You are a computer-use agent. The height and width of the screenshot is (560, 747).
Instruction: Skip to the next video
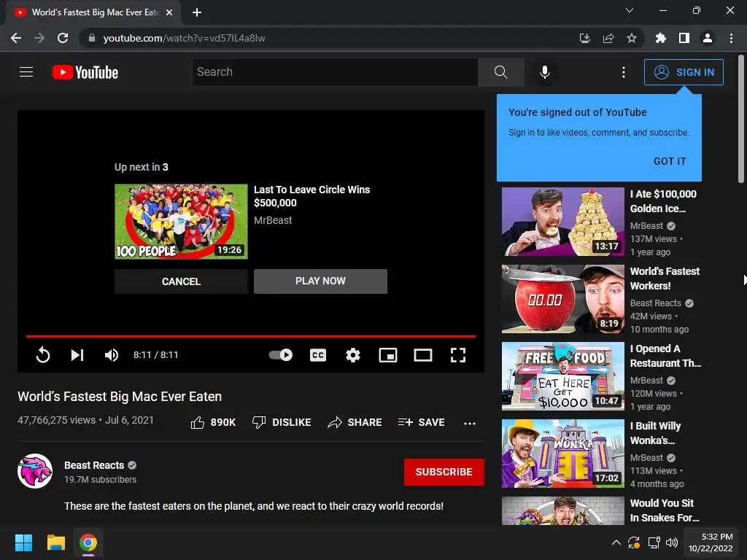(x=77, y=355)
